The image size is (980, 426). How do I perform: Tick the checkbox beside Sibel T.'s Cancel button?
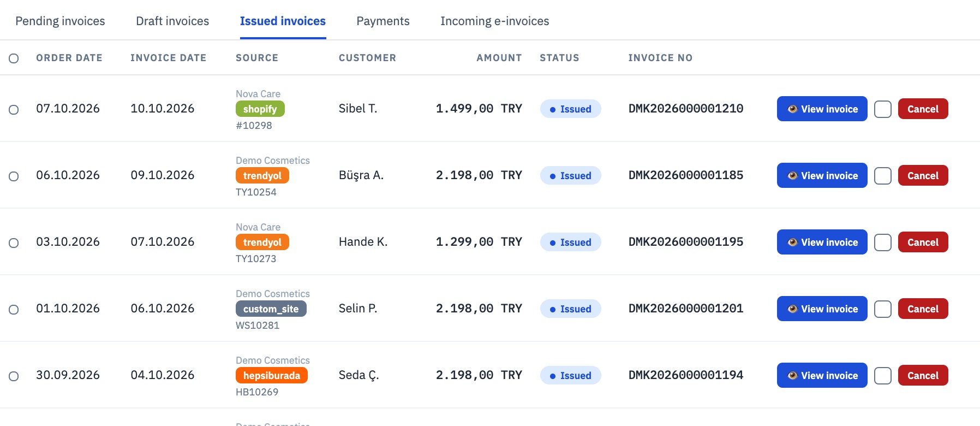(x=882, y=109)
